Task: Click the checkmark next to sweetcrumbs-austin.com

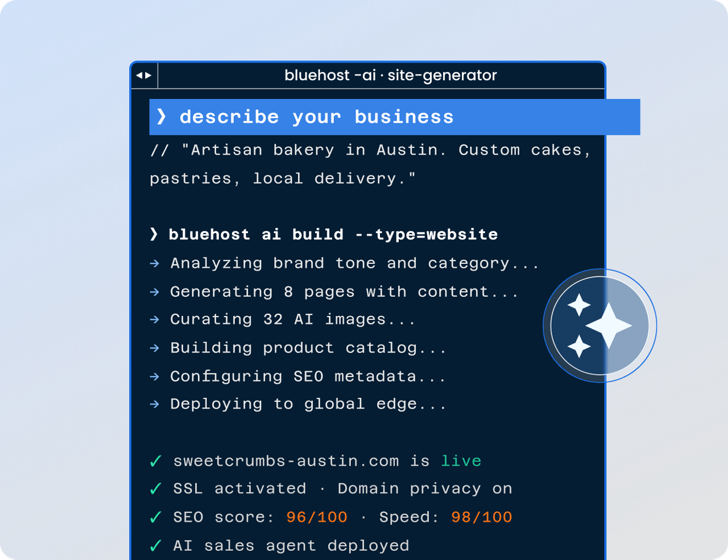Action: pyautogui.click(x=155, y=461)
